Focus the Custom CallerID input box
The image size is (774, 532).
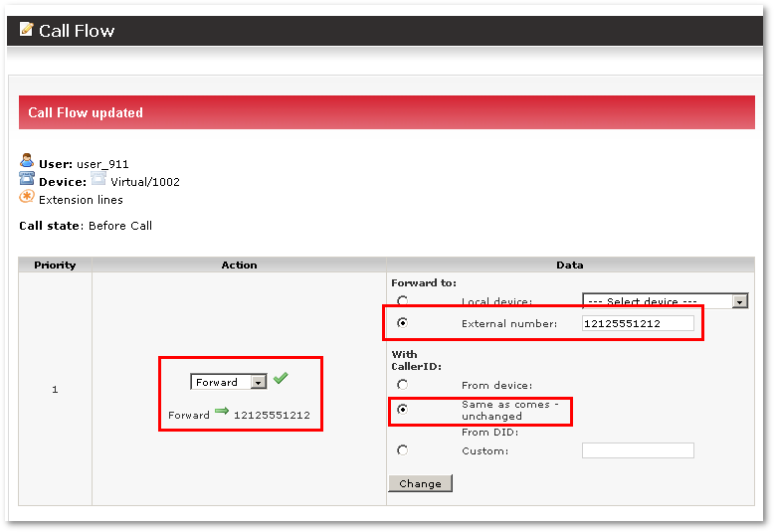(638, 450)
